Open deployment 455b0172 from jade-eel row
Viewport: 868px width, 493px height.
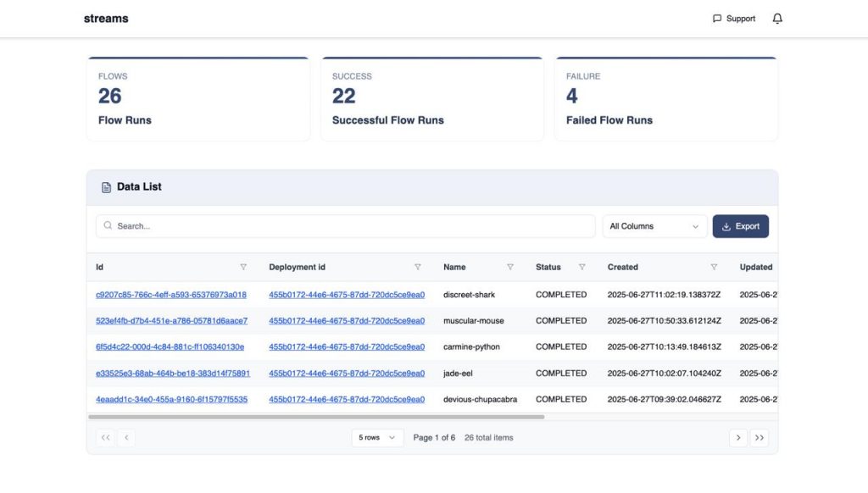point(346,373)
